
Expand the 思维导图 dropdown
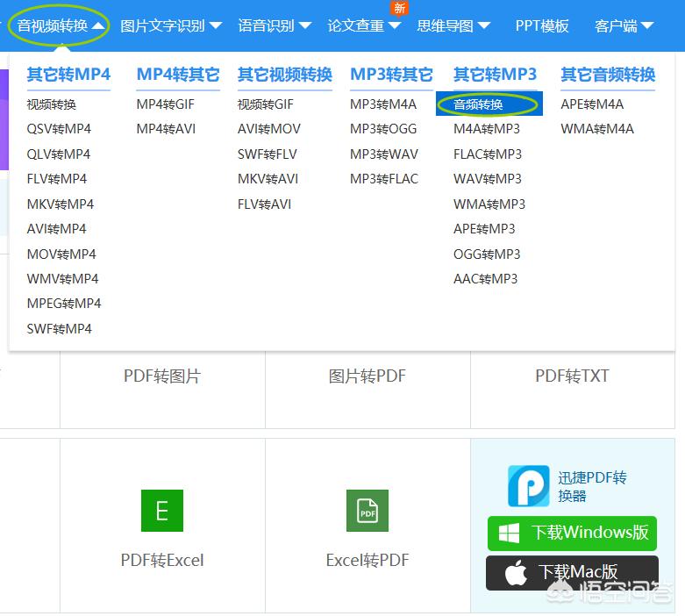(453, 25)
